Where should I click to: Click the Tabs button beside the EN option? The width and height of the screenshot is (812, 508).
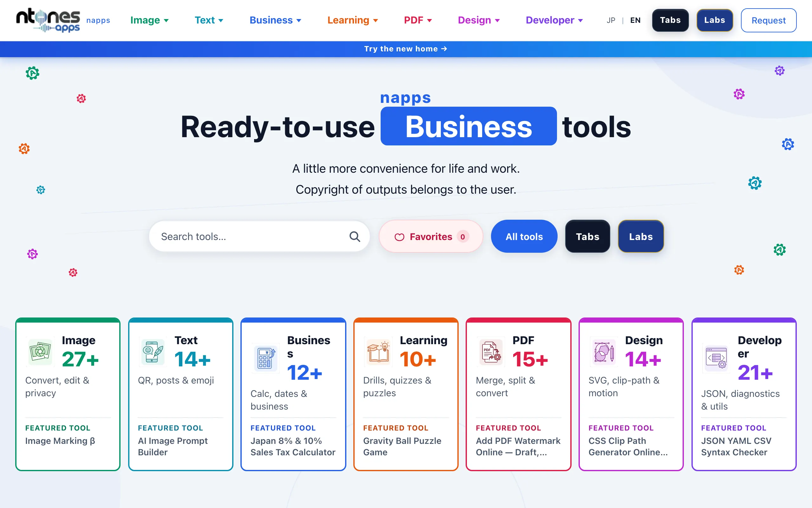[x=670, y=20]
